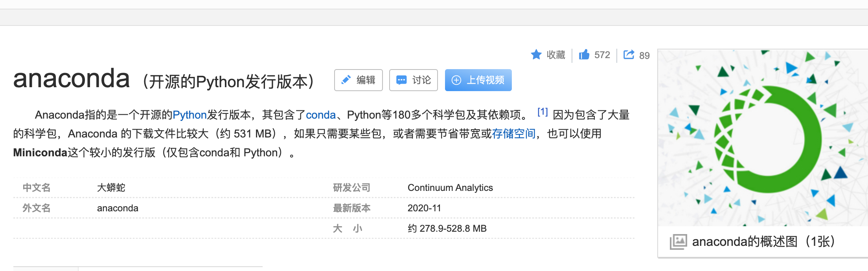Click the 89 share counter
Screen dimensions: 868x271
[x=644, y=55]
